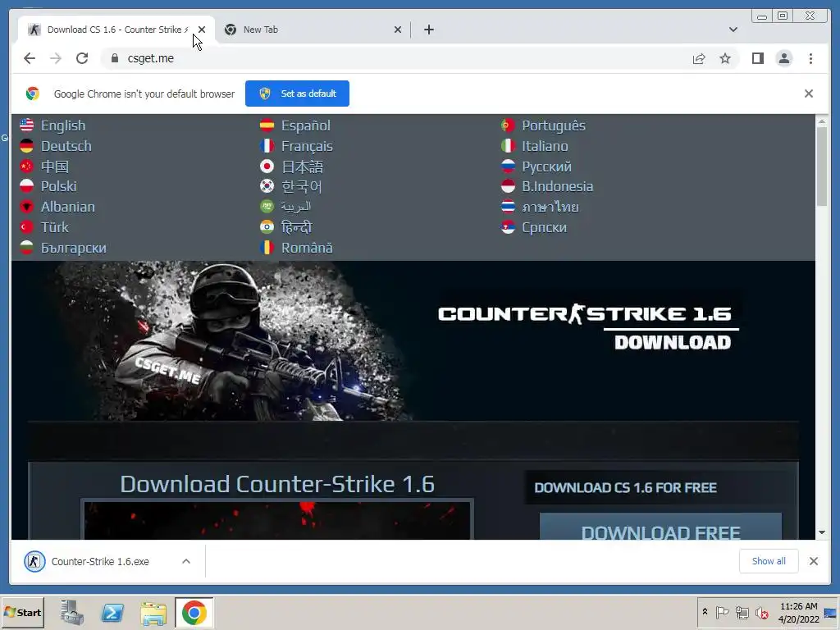The height and width of the screenshot is (630, 840).
Task: Close the downloads bar
Action: point(813,561)
